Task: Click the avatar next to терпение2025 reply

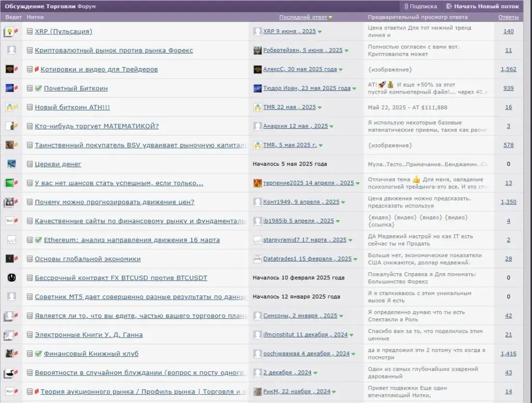Action: tap(258, 183)
